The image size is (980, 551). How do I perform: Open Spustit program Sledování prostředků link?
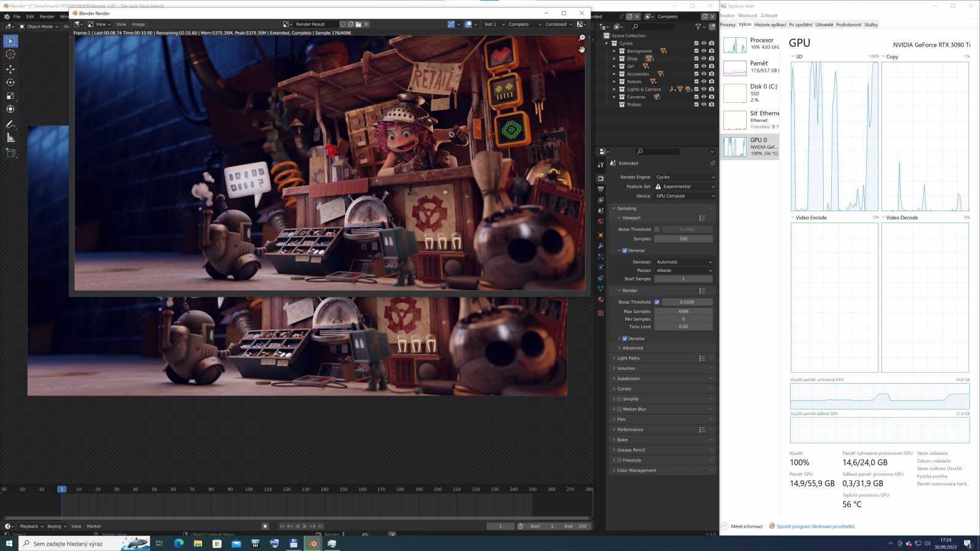815,527
